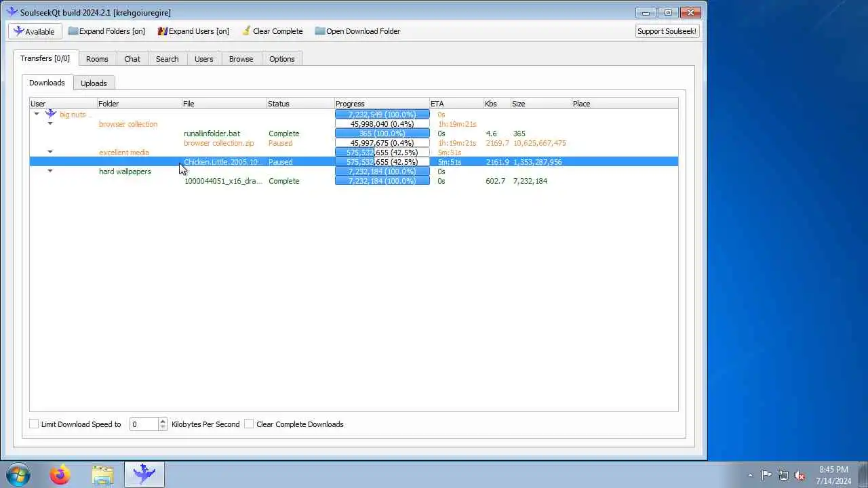Image resolution: width=868 pixels, height=488 pixels.
Task: Click the excellent media folder name
Action: pyautogui.click(x=124, y=152)
